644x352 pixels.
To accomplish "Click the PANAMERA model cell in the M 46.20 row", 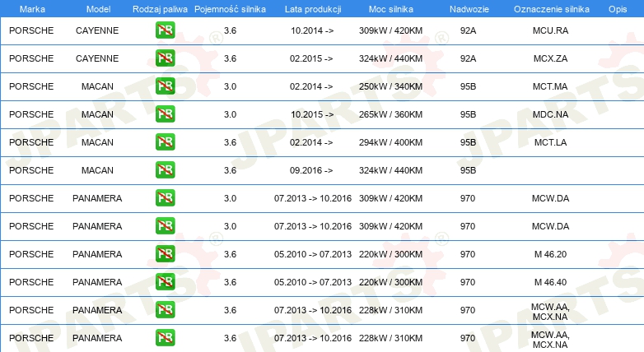I will coord(97,254).
